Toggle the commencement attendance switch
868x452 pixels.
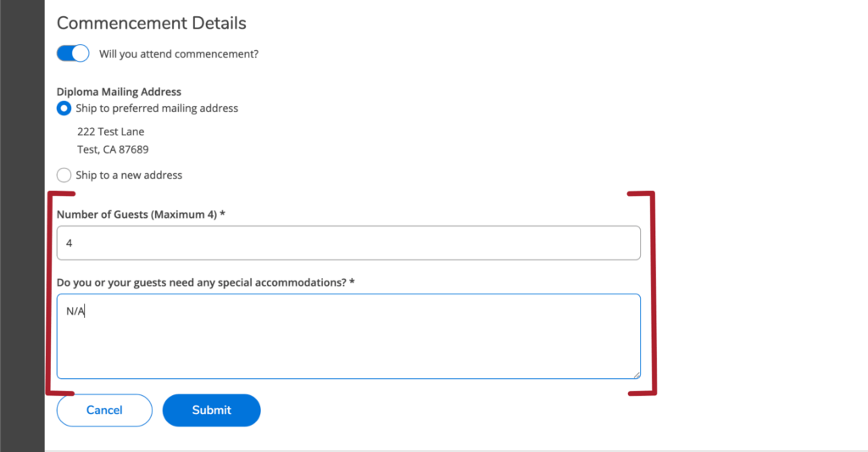point(73,53)
